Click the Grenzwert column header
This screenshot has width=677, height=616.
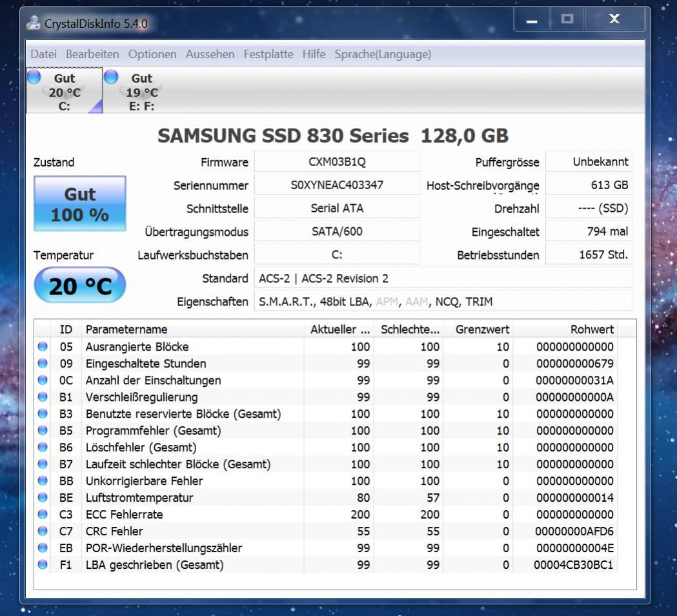tap(479, 329)
